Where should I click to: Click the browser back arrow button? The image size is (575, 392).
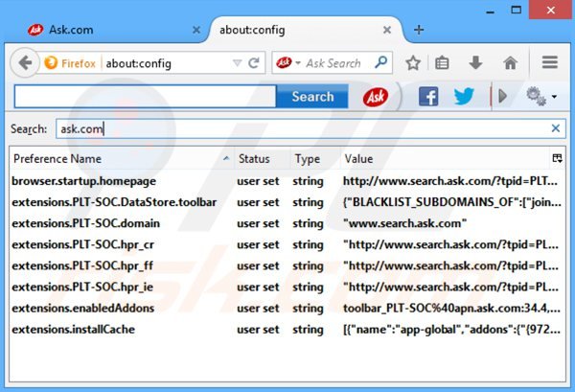coord(25,63)
